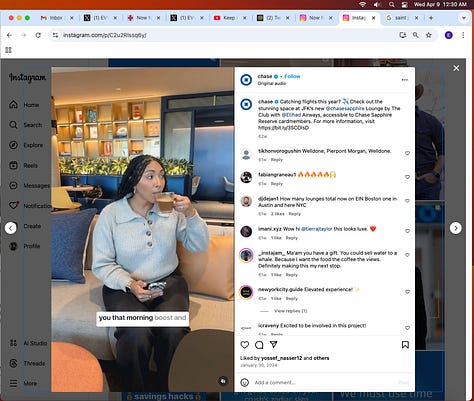This screenshot has height=401, width=474.
Task: Like newyorkcity.guide's comment
Action: [407, 292]
